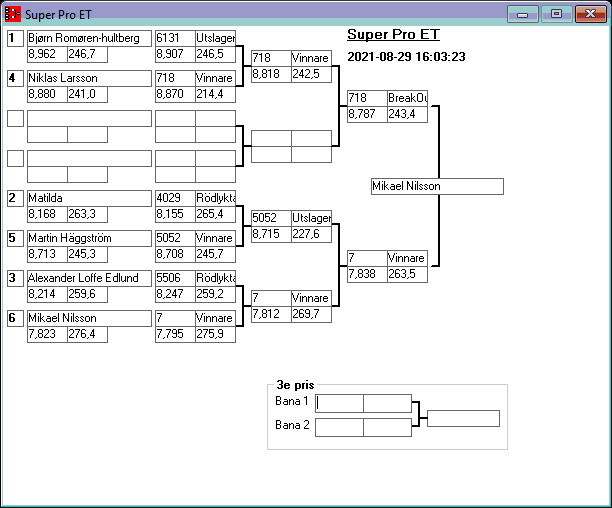Click the seed number 6 box

tap(15, 318)
